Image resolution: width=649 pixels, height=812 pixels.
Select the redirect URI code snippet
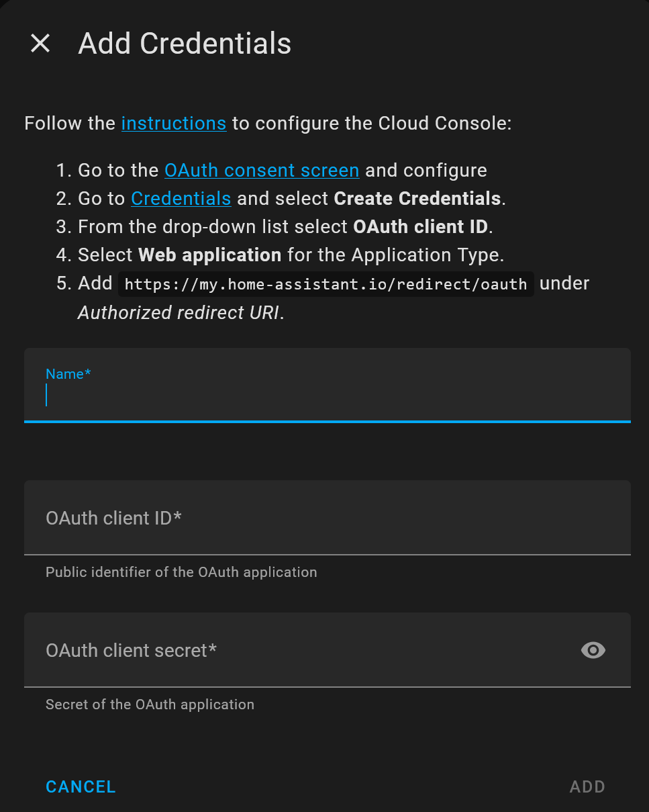326,283
